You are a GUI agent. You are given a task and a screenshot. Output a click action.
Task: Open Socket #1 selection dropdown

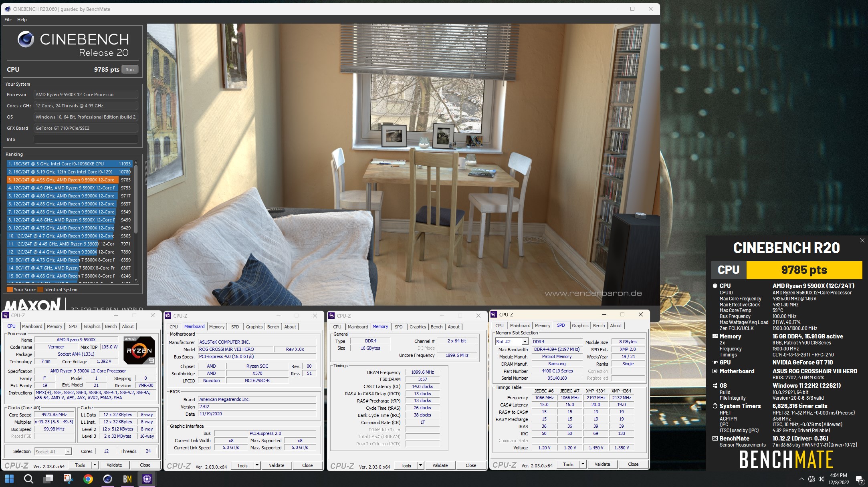(x=68, y=452)
